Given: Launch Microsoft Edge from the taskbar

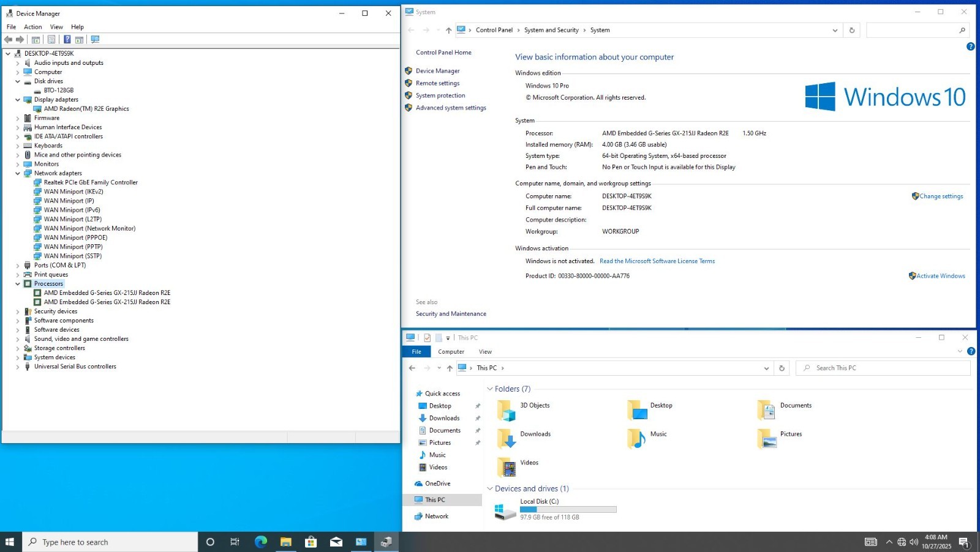Looking at the screenshot, I should tap(261, 542).
